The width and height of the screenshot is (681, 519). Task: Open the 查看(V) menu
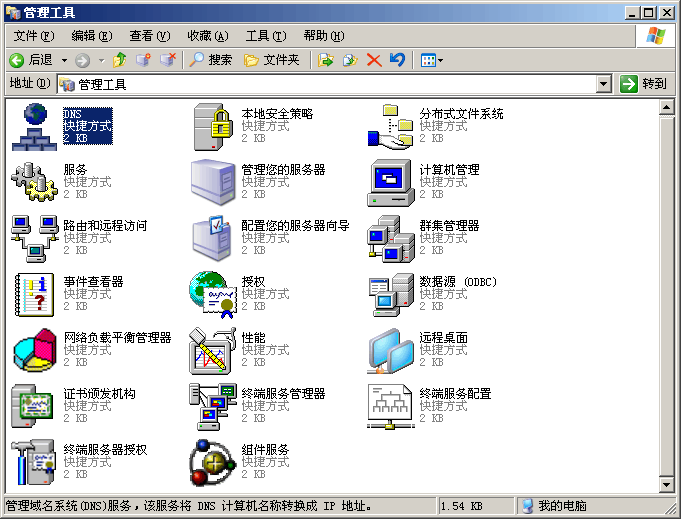tap(149, 36)
